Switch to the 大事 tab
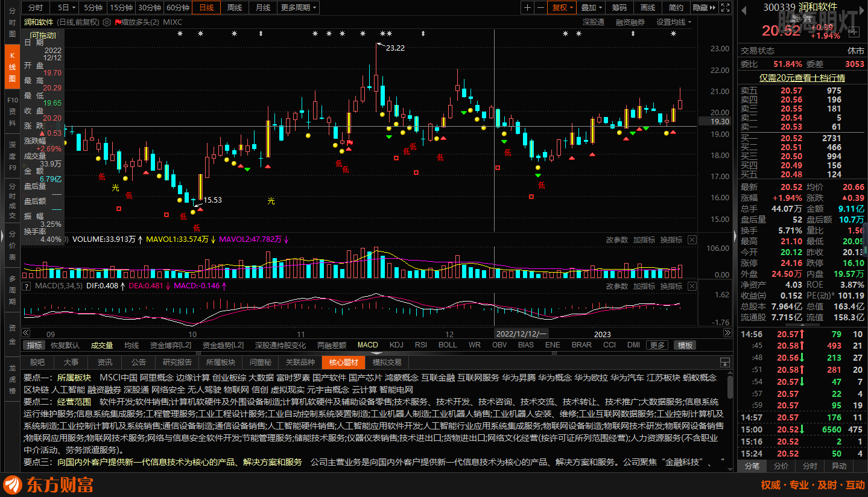 [x=71, y=362]
